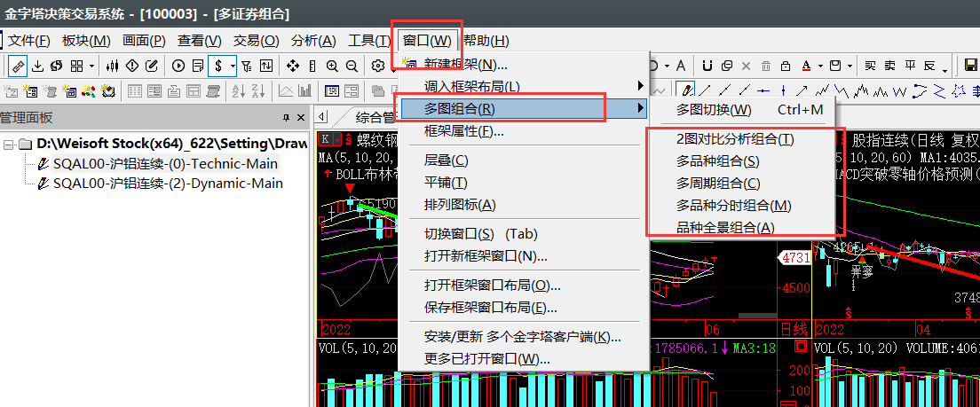
Task: Expand 调入框架布局(L) submenu
Action: click(x=524, y=85)
